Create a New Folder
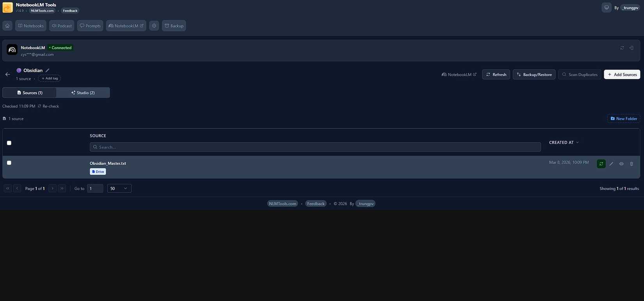644x301 pixels. (x=624, y=119)
